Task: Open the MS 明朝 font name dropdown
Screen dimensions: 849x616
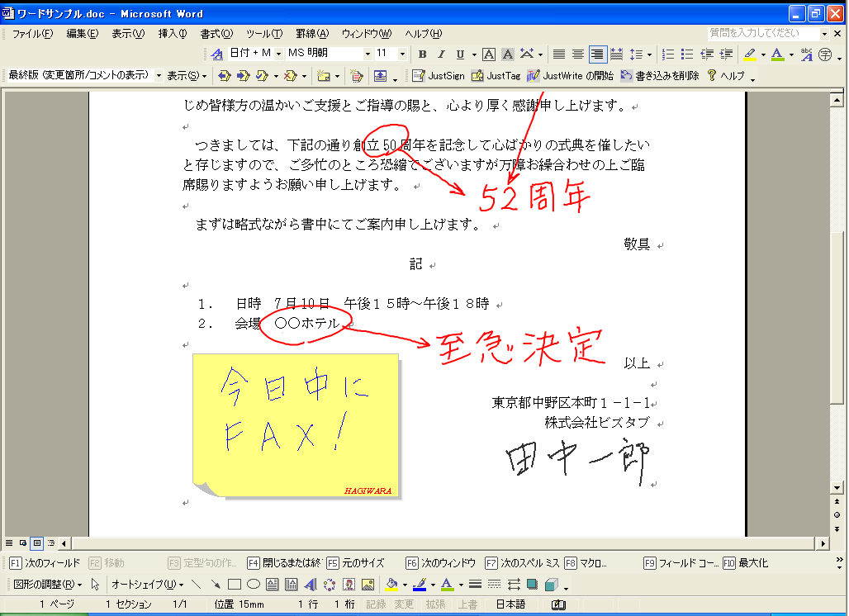Action: point(368,54)
